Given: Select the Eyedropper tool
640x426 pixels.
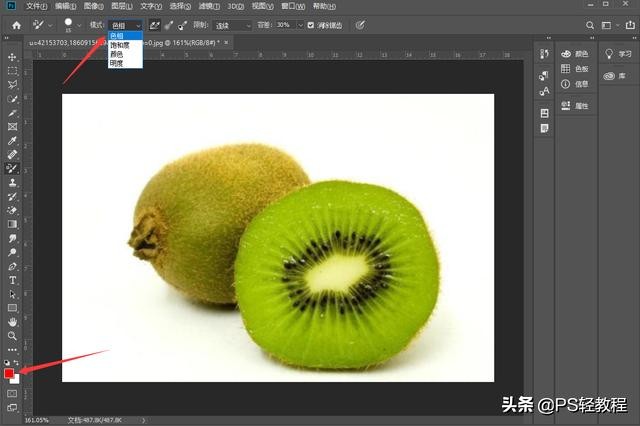Looking at the screenshot, I should click(x=12, y=141).
